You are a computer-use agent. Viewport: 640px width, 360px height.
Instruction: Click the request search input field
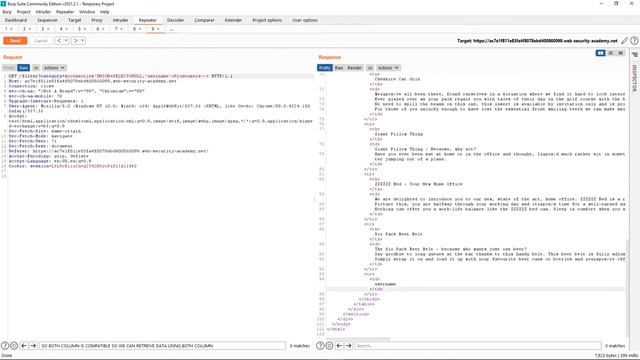pyautogui.click(x=162, y=346)
